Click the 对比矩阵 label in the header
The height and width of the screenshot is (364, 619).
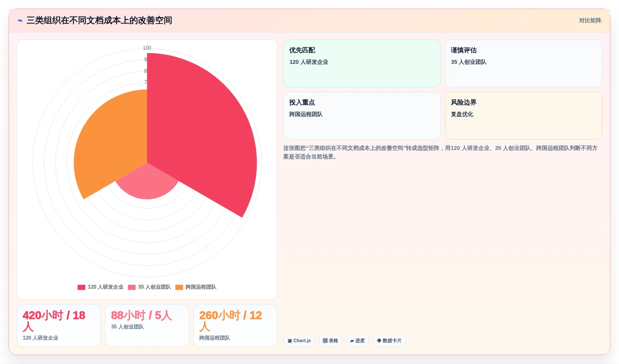click(x=590, y=21)
